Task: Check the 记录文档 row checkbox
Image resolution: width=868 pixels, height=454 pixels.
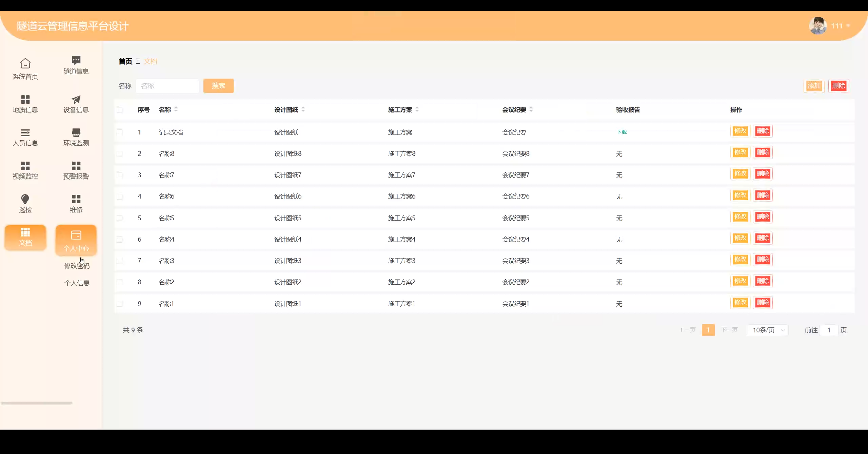Action: point(120,132)
